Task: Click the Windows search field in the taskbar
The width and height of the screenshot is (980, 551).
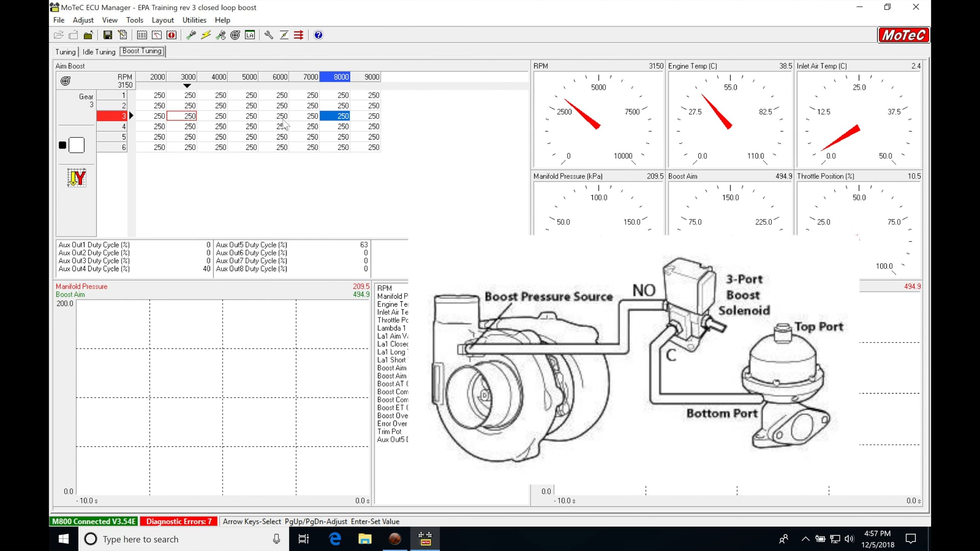Action: tap(168, 539)
